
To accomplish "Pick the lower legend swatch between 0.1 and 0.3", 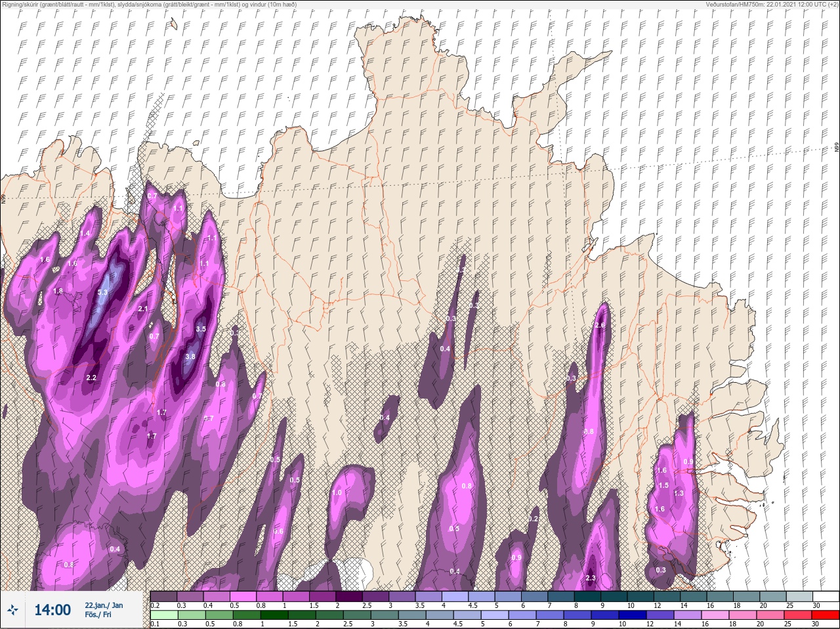I will (163, 615).
